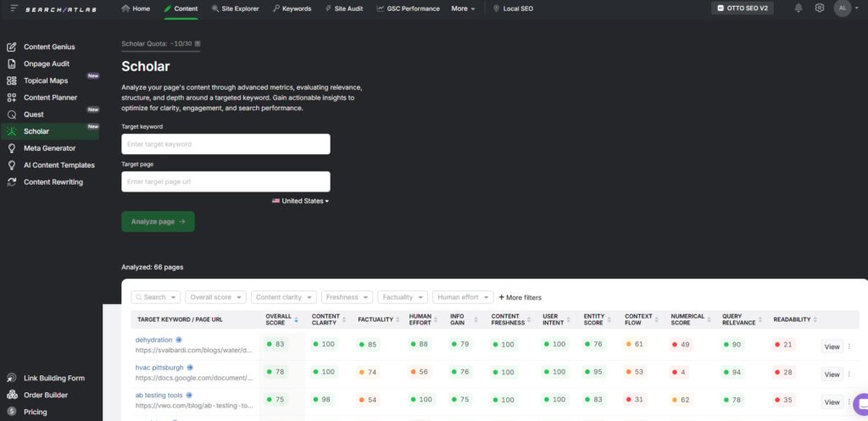Viewport: 868px width, 421px height.
Task: Click View for the dehydration row
Action: tap(832, 346)
